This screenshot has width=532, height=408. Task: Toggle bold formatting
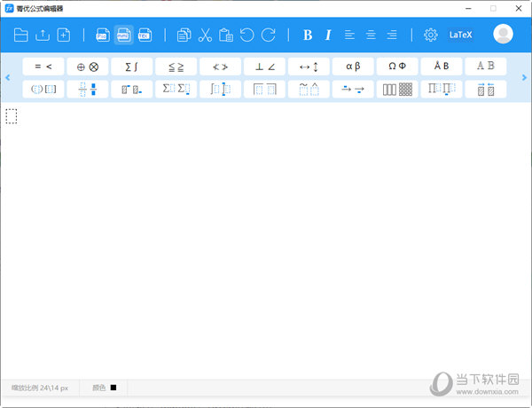(x=308, y=35)
